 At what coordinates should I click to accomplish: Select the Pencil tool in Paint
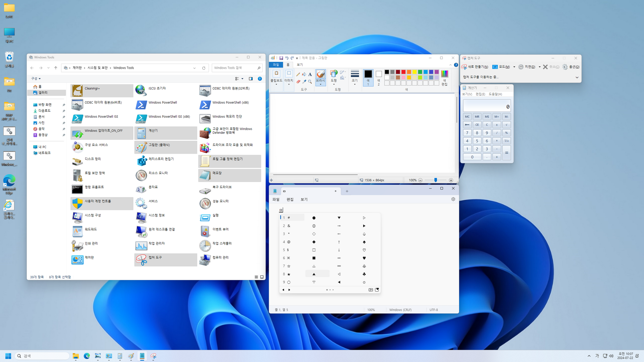(x=298, y=74)
